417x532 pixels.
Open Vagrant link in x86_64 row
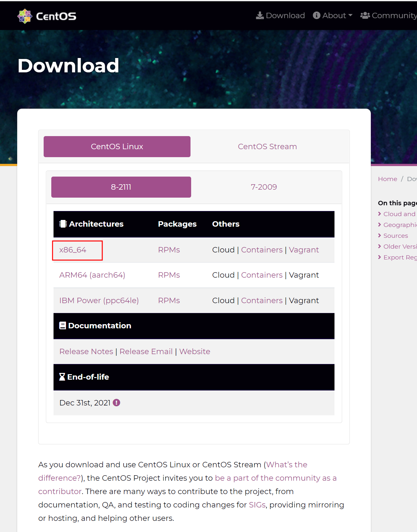[x=304, y=250]
